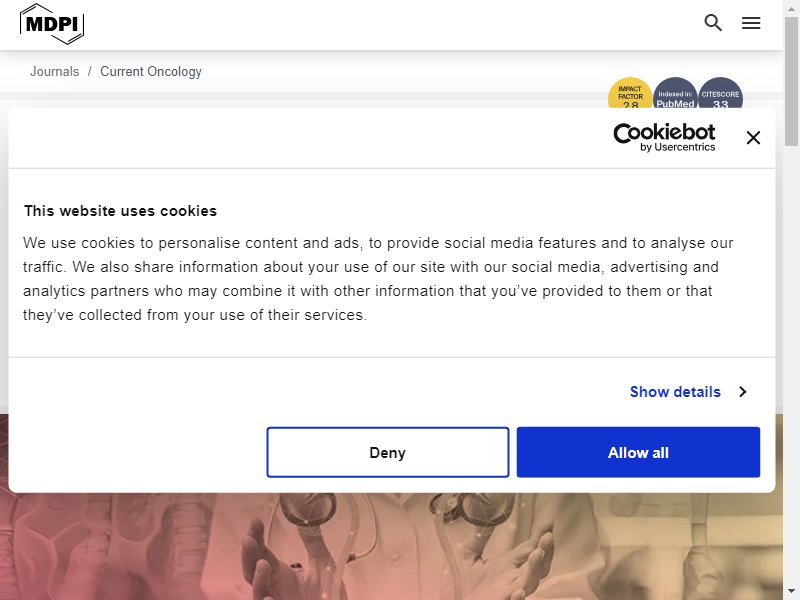
Task: Click the medical banner image below dialog
Action: coord(391,546)
